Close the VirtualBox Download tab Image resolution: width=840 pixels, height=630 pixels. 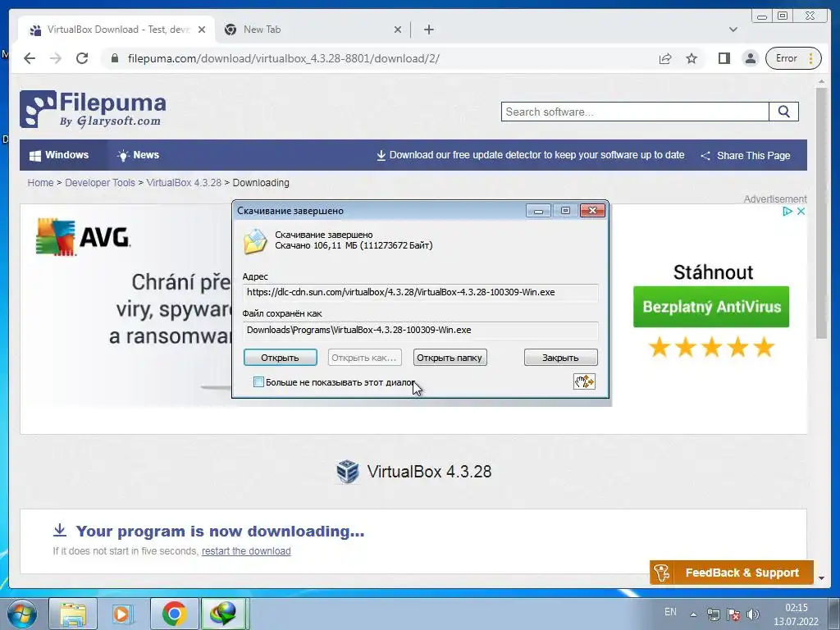tap(202, 30)
